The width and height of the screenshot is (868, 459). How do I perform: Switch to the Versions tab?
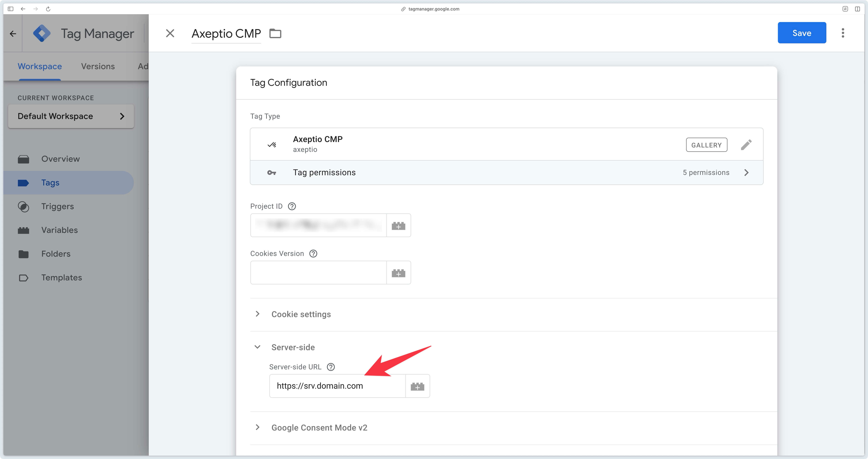pyautogui.click(x=98, y=66)
